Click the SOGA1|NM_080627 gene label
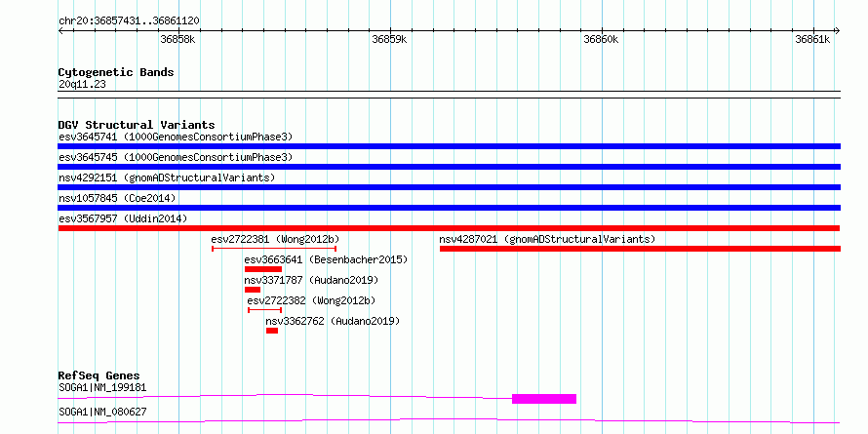Viewport: 868px width, 434px height. [102, 412]
